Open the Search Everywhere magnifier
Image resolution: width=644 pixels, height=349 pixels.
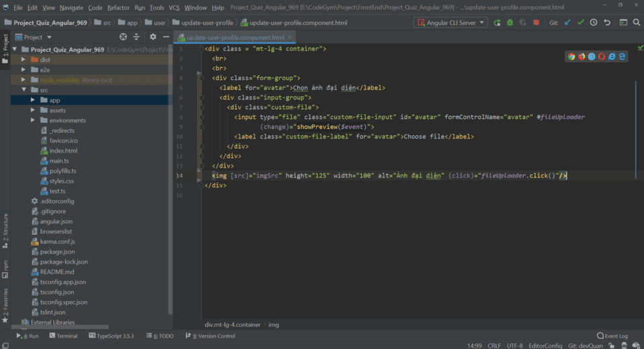(x=637, y=22)
